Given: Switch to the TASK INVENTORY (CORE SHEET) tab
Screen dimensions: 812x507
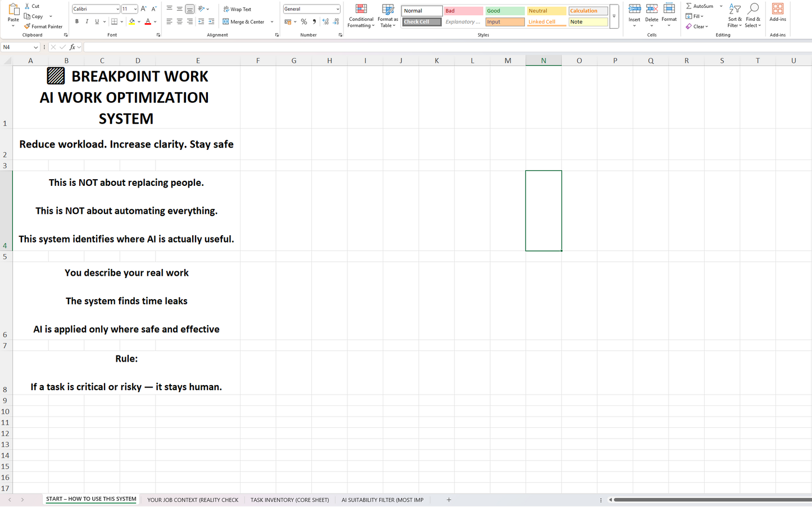Looking at the screenshot, I should tap(289, 500).
